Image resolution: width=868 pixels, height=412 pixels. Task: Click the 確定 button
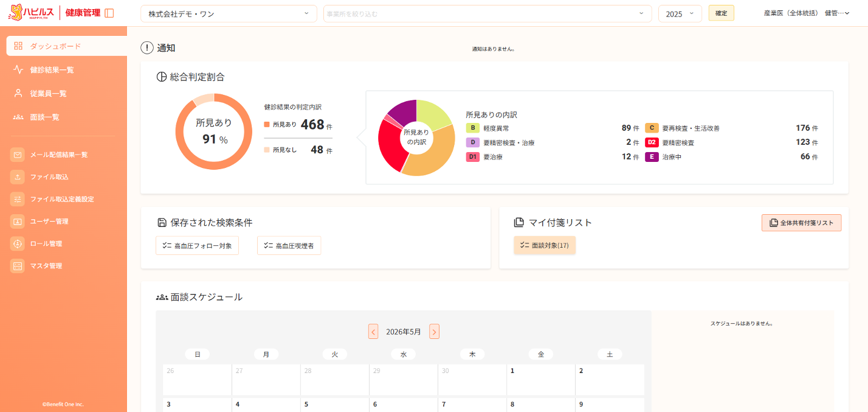[x=722, y=13]
